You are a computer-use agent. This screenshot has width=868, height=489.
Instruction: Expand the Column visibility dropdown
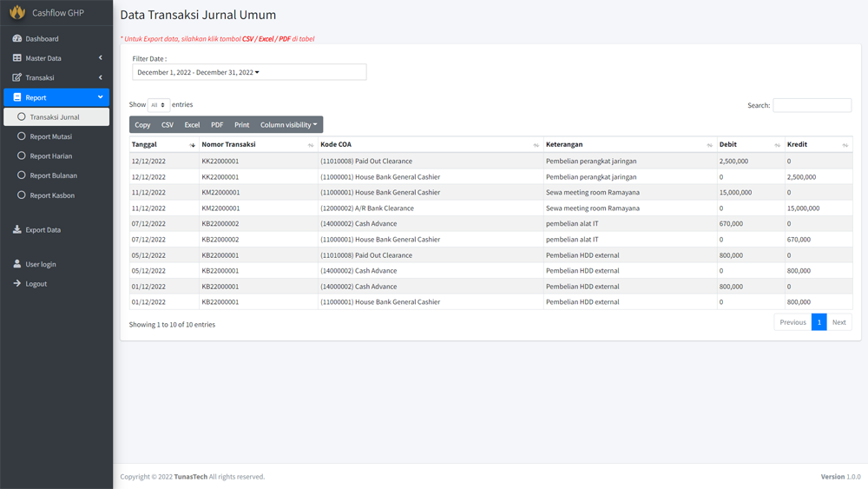point(288,125)
